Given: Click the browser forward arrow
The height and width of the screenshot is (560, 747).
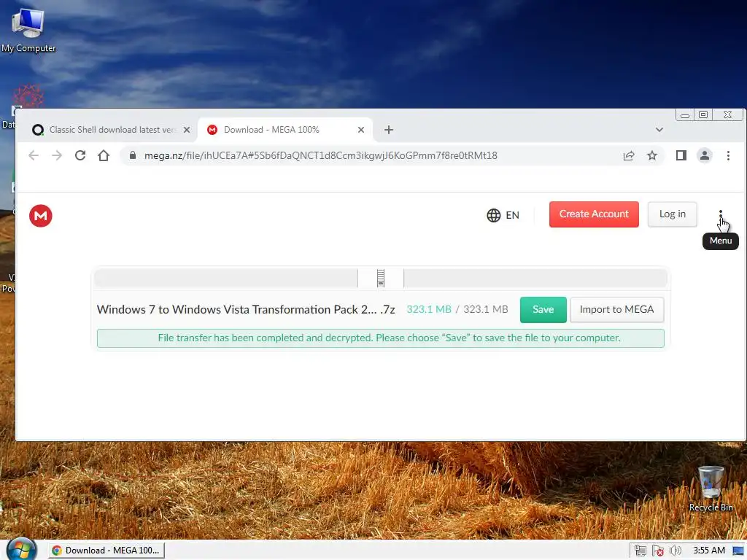Looking at the screenshot, I should pyautogui.click(x=57, y=156).
